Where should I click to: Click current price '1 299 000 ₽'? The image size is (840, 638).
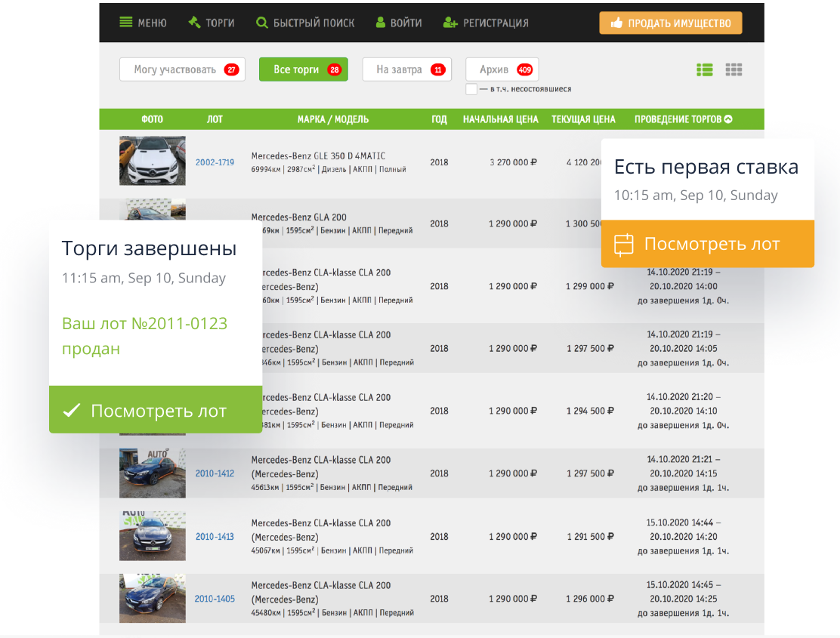[x=590, y=286]
